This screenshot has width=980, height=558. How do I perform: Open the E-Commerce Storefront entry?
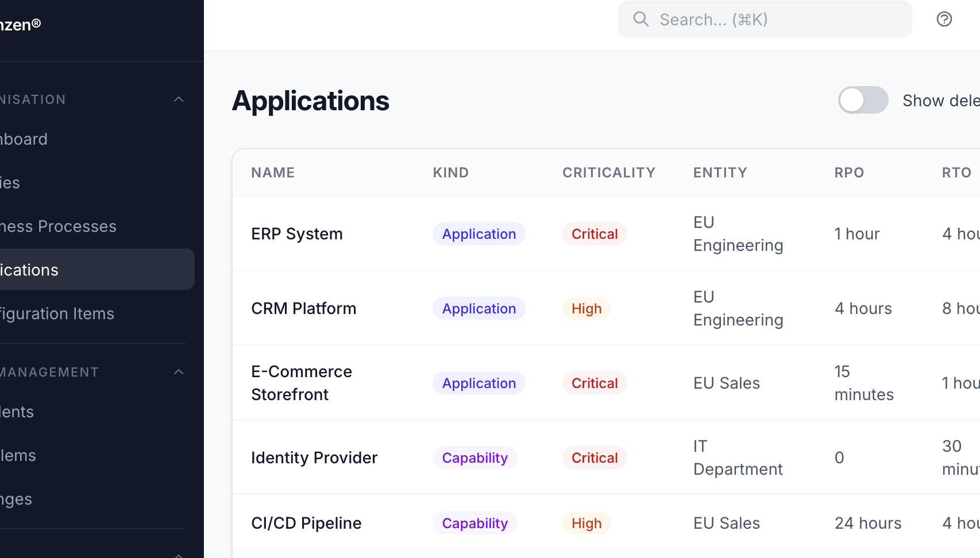[x=301, y=383]
